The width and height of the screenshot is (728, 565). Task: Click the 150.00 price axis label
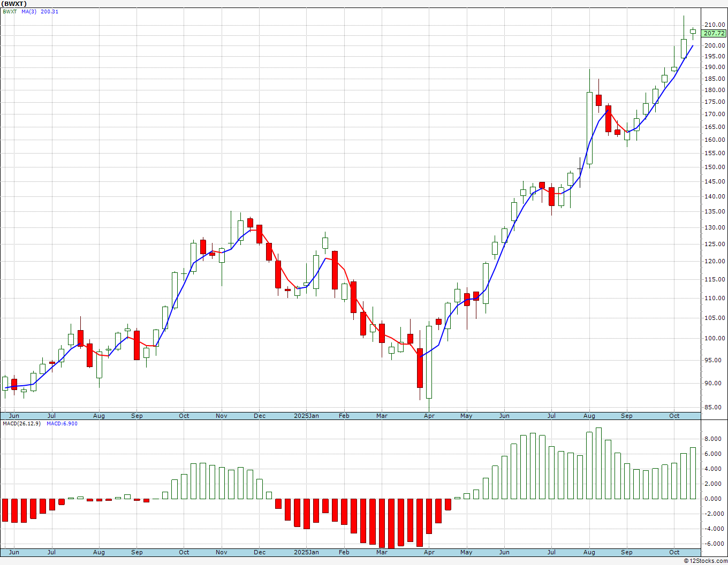(715, 167)
